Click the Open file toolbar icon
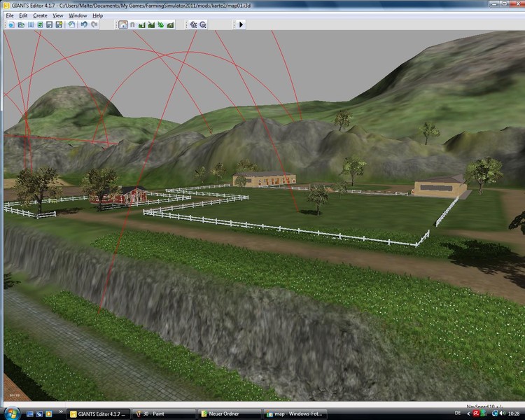Image resolution: width=525 pixels, height=420 pixels. coord(21,24)
